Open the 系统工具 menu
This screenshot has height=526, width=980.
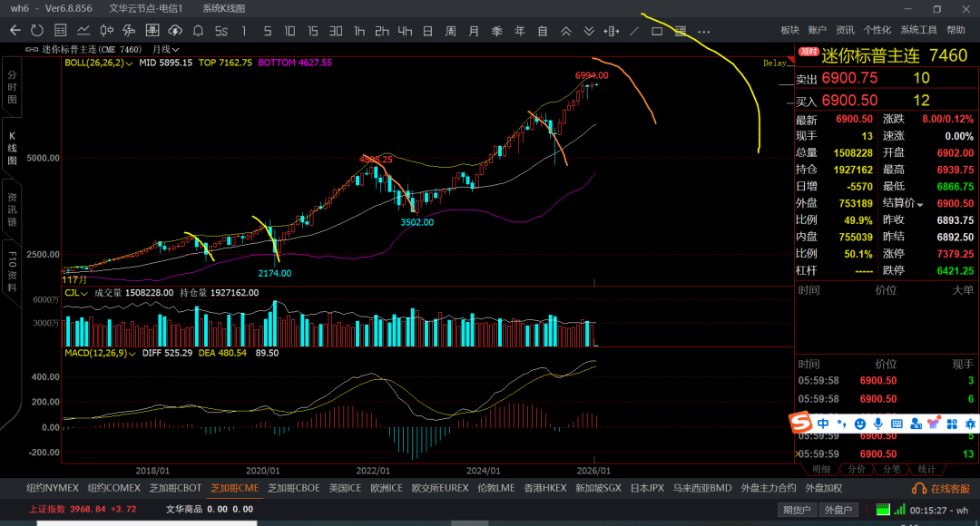[918, 30]
